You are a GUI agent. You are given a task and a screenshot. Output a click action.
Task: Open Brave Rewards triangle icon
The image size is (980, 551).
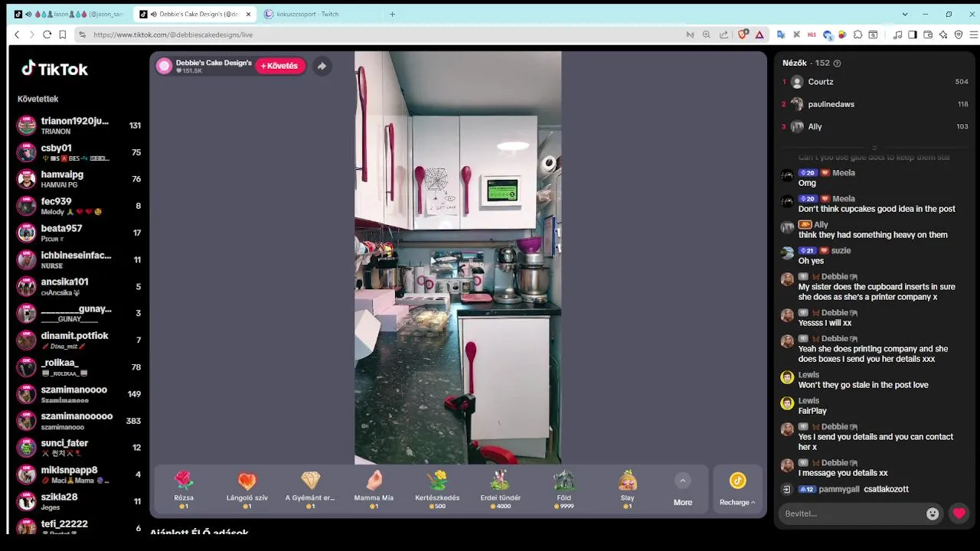click(x=759, y=34)
